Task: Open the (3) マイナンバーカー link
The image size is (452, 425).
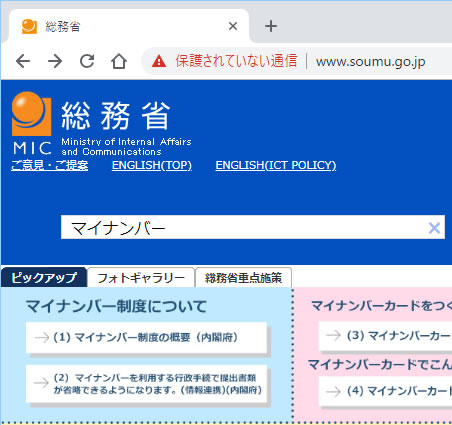Action: pos(385,336)
